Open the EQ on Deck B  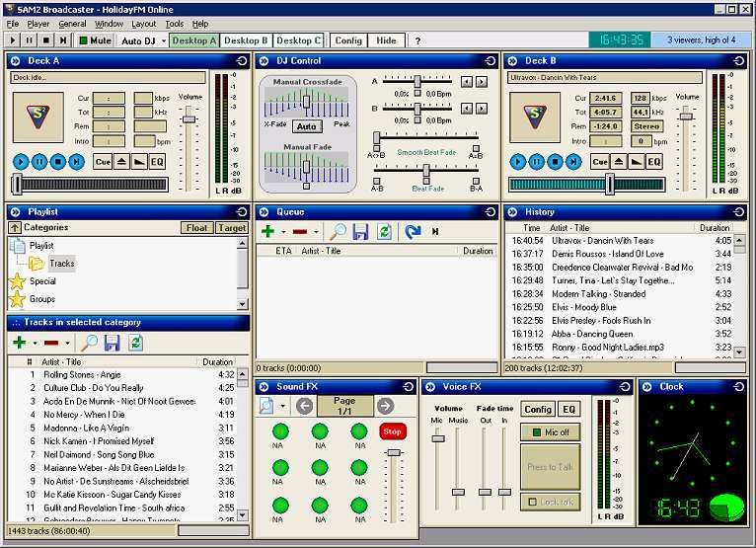coord(653,162)
